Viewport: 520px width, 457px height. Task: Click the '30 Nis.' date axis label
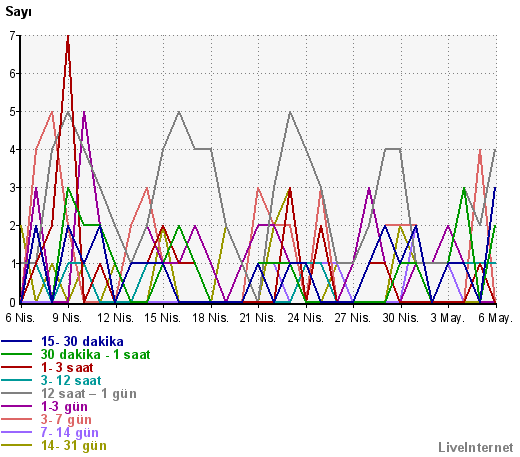tap(400, 318)
